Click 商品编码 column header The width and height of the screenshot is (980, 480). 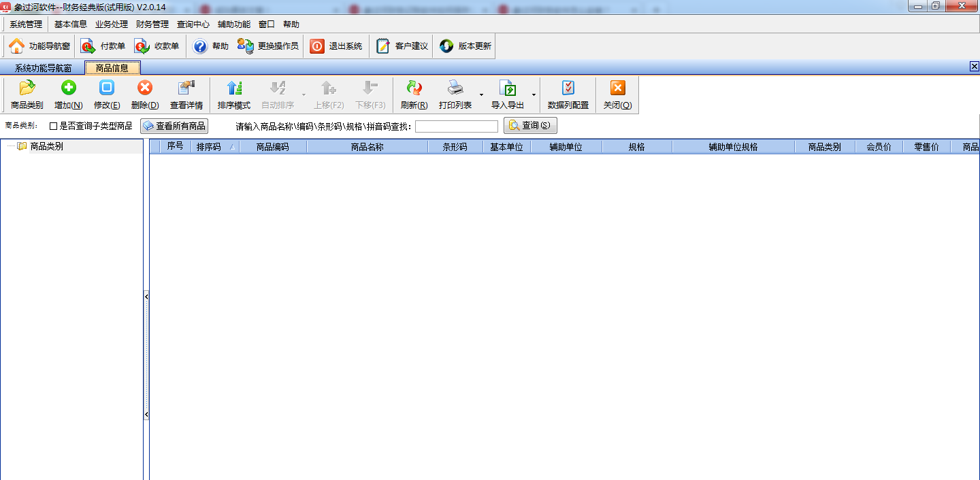pyautogui.click(x=273, y=147)
